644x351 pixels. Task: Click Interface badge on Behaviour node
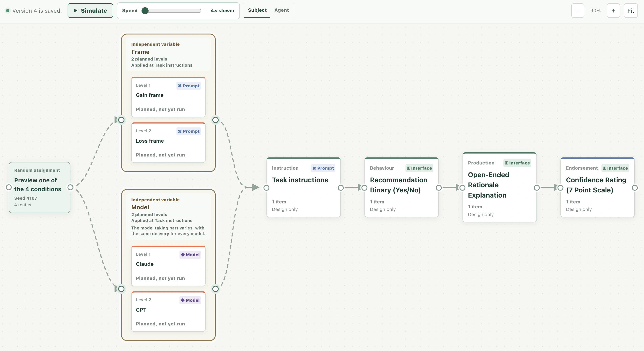coord(419,168)
